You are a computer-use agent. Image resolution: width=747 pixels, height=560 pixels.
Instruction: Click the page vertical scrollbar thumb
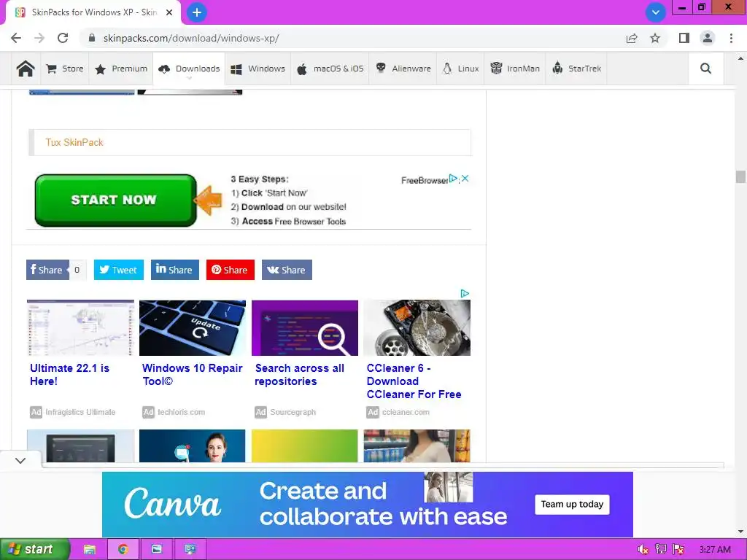coord(740,176)
